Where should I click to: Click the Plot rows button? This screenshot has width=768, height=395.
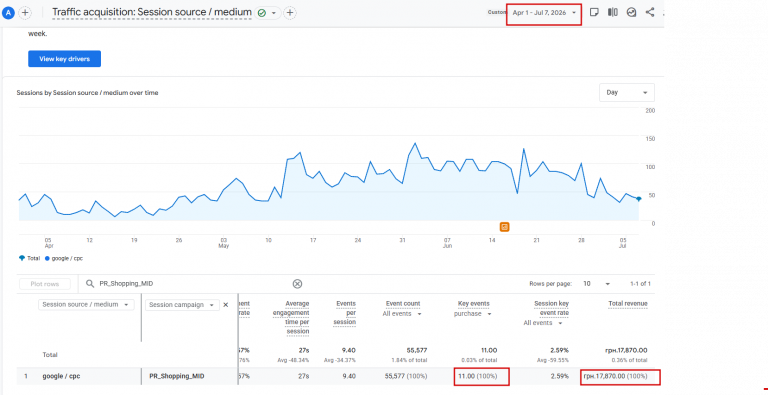coord(45,284)
